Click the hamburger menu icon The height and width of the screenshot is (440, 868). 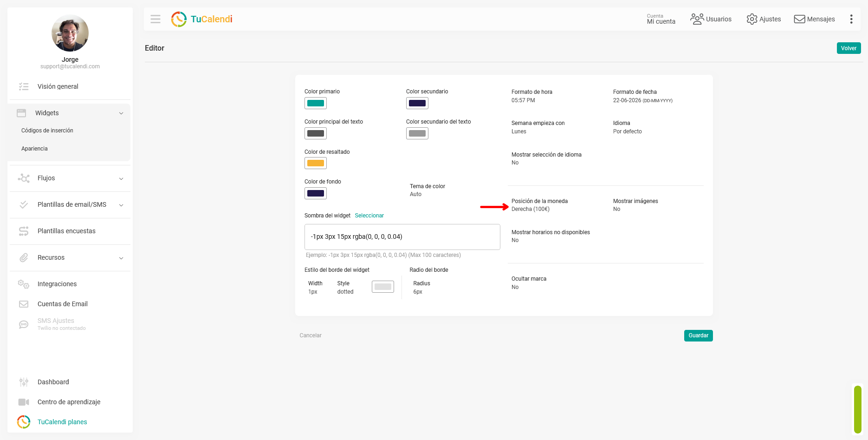[155, 19]
